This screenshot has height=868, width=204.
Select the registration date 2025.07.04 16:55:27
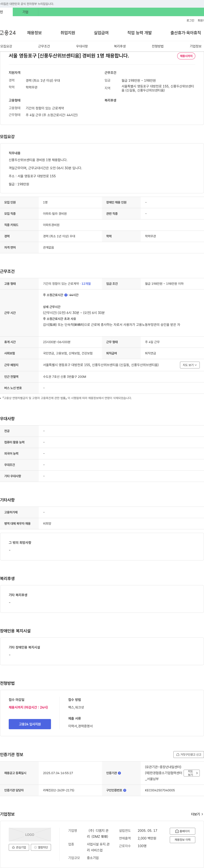[58, 773]
